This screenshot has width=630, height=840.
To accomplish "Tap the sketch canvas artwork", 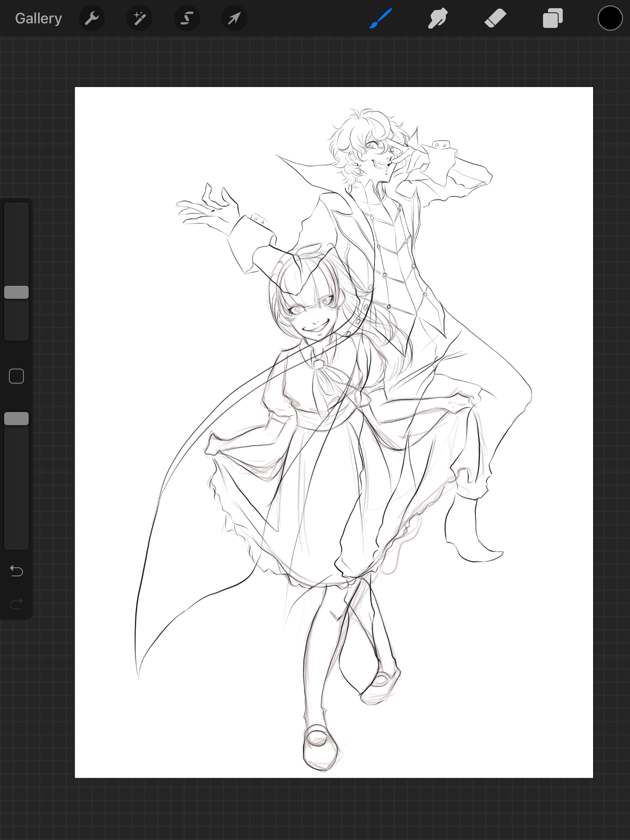I will 334,432.
